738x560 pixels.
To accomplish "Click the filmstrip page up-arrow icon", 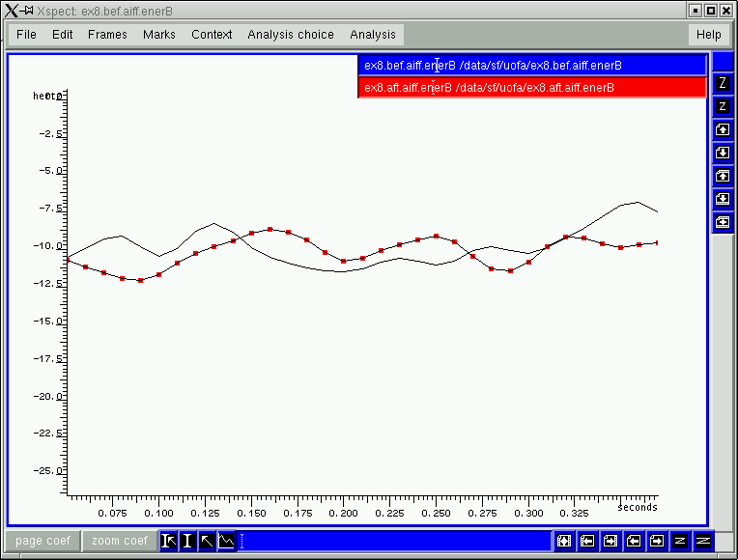I will (723, 176).
